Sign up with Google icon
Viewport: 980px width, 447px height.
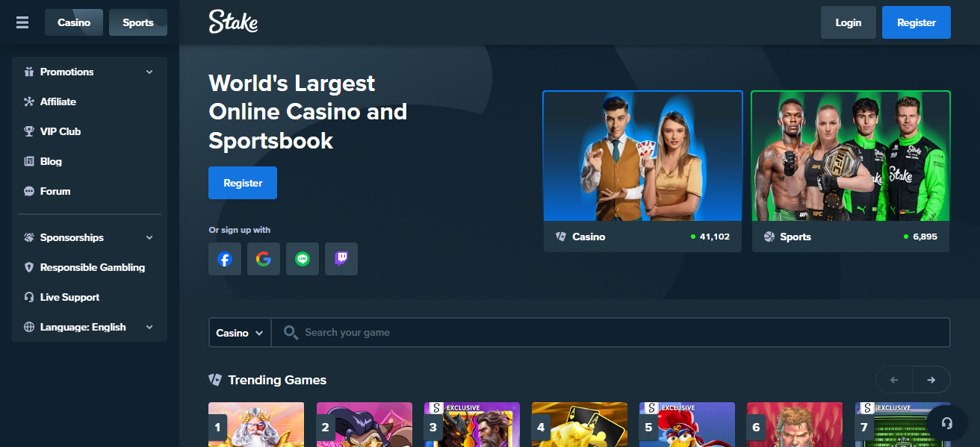click(264, 259)
